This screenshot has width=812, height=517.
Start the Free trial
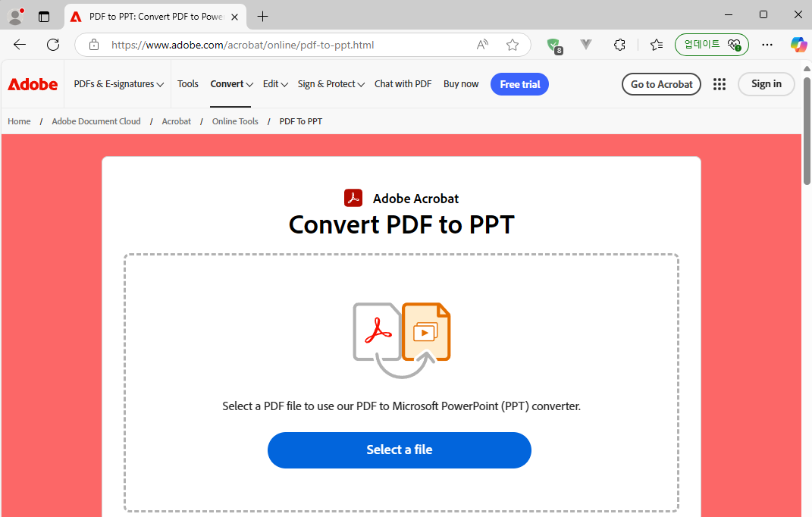[x=519, y=84]
